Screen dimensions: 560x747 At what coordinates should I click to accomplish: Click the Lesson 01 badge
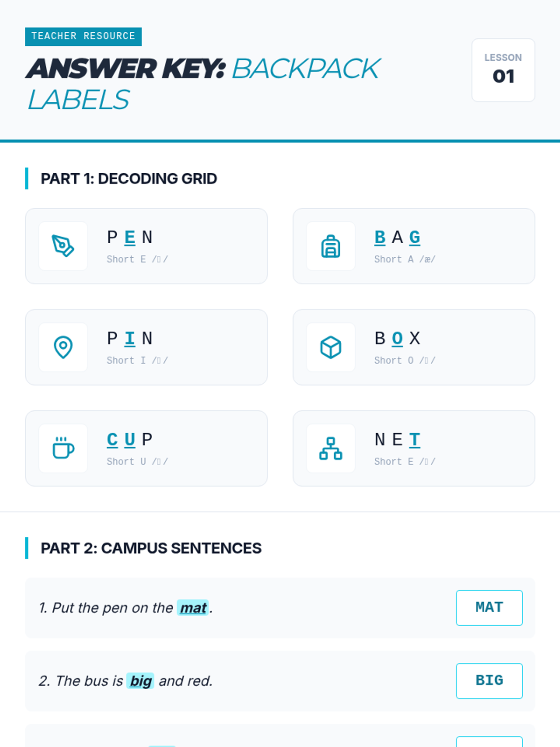pos(503,70)
